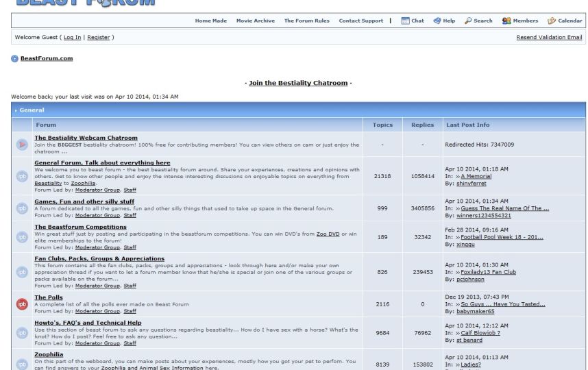
Task: Click Moderator Group in Games, Fun row
Action: point(97,216)
